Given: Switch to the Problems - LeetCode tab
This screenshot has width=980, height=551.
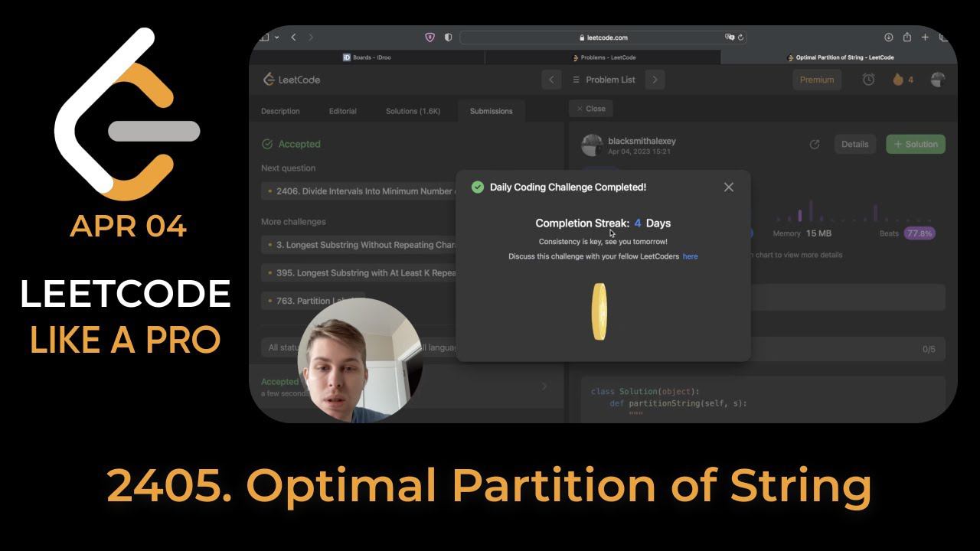Looking at the screenshot, I should [603, 57].
